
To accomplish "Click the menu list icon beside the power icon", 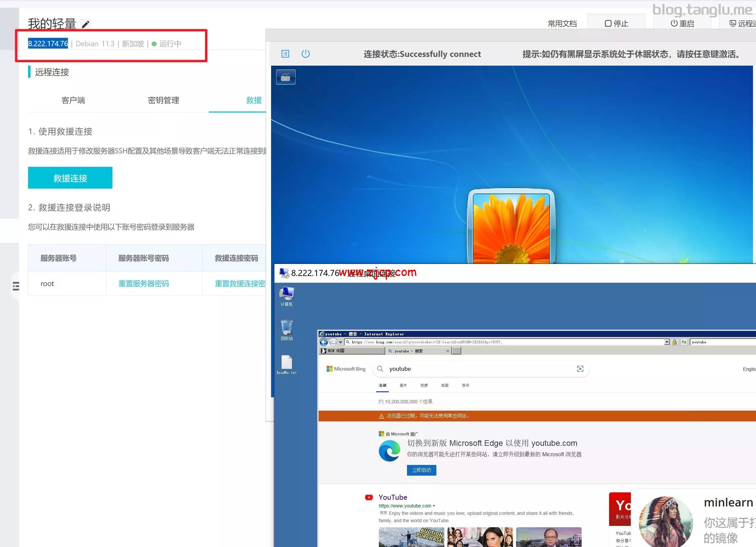I will [285, 54].
